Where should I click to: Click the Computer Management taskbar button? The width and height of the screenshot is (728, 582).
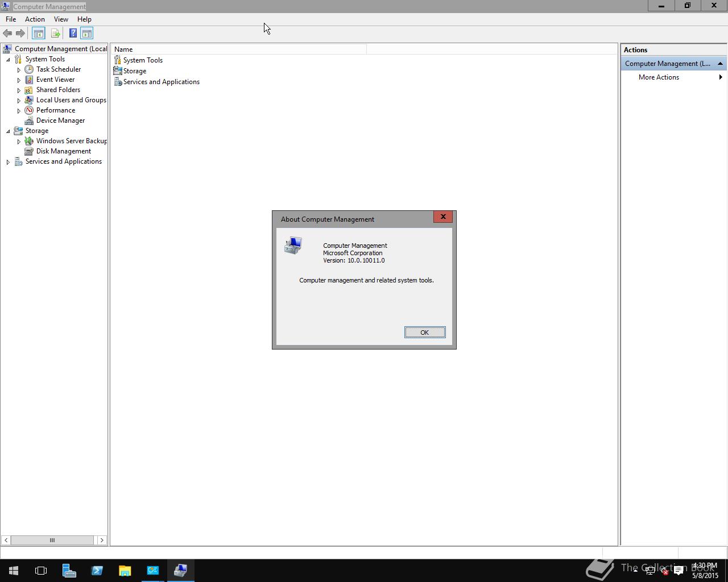coord(180,571)
